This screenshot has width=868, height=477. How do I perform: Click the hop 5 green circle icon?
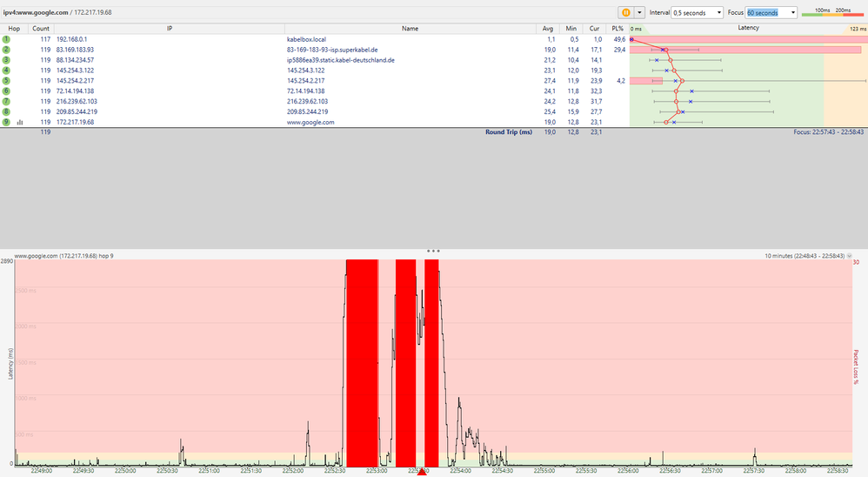6,81
